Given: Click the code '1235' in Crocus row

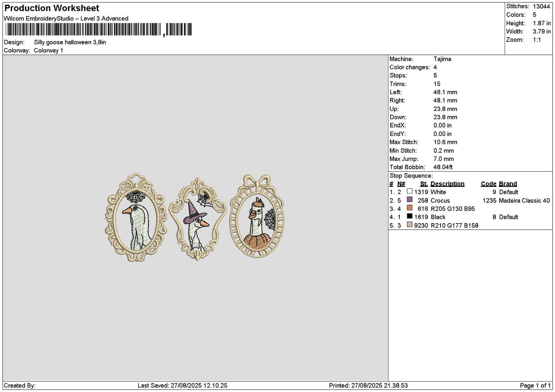Looking at the screenshot, I should click(489, 200).
